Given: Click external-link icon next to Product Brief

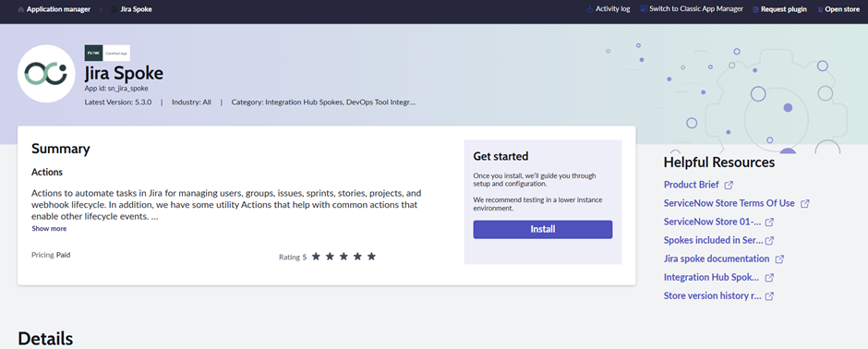Looking at the screenshot, I should pyautogui.click(x=729, y=185).
